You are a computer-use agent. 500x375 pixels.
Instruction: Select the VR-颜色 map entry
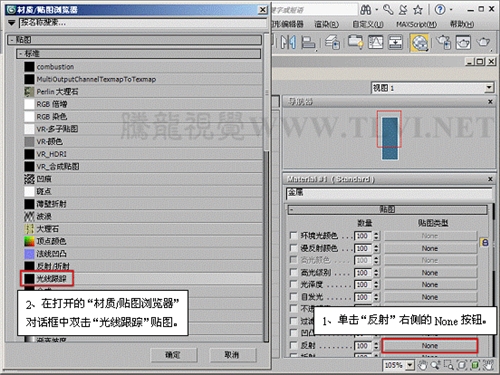[x=143, y=141]
